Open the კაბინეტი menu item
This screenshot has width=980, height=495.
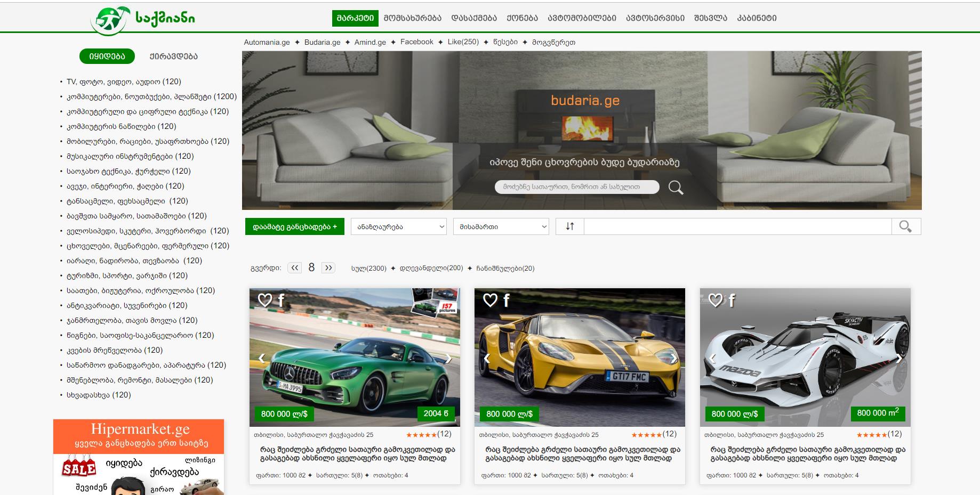pos(757,18)
